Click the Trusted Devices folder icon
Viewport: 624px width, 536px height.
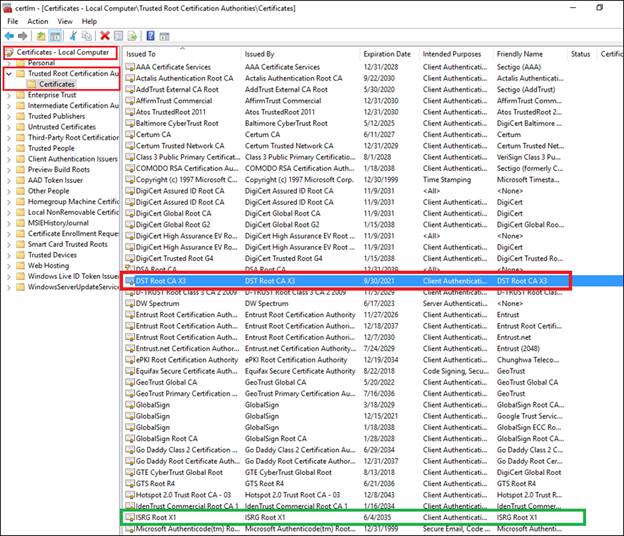click(20, 255)
